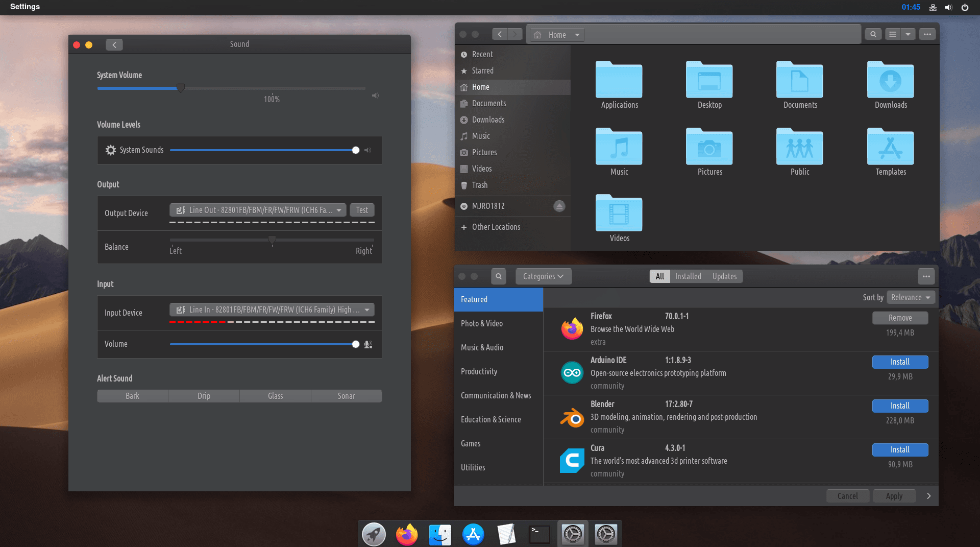Select Music & Audio category
Image resolution: width=980 pixels, height=547 pixels.
482,347
